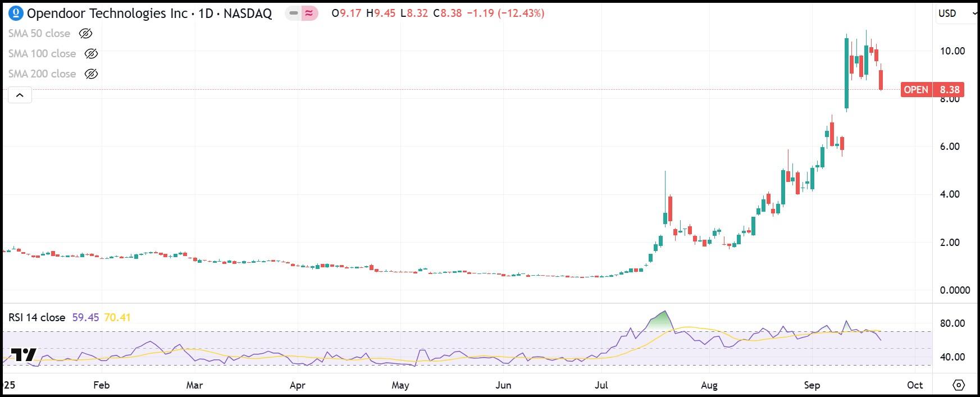Click the SMA 100 close indicator label
Viewport: 980px width, 397px height.
[x=42, y=54]
